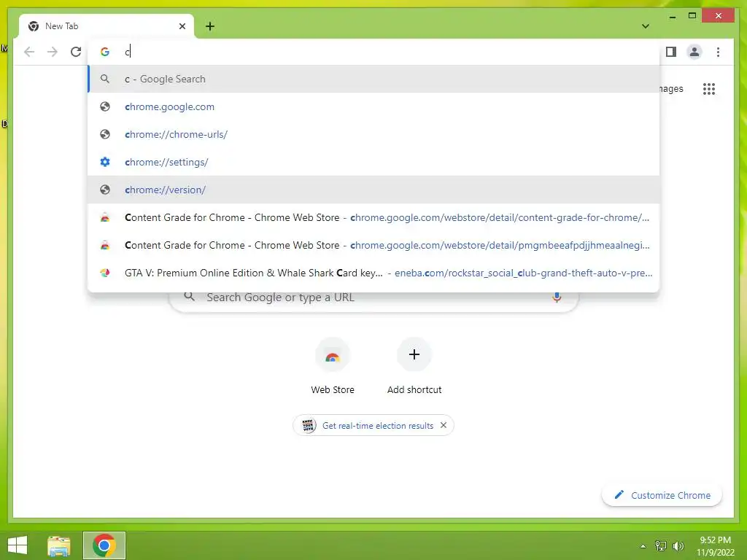Select Content Grade suggestion with content-grade-for-chrome URL
Screen dimensions: 747x560
(374, 217)
